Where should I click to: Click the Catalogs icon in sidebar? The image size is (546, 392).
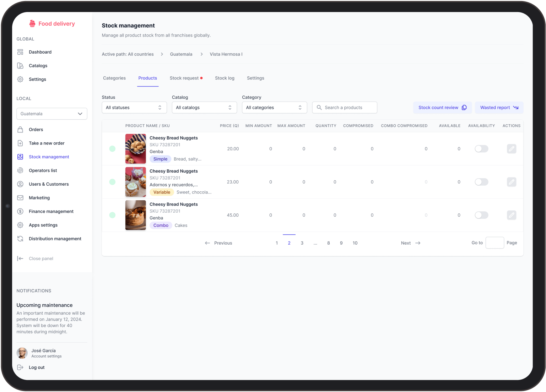point(20,66)
